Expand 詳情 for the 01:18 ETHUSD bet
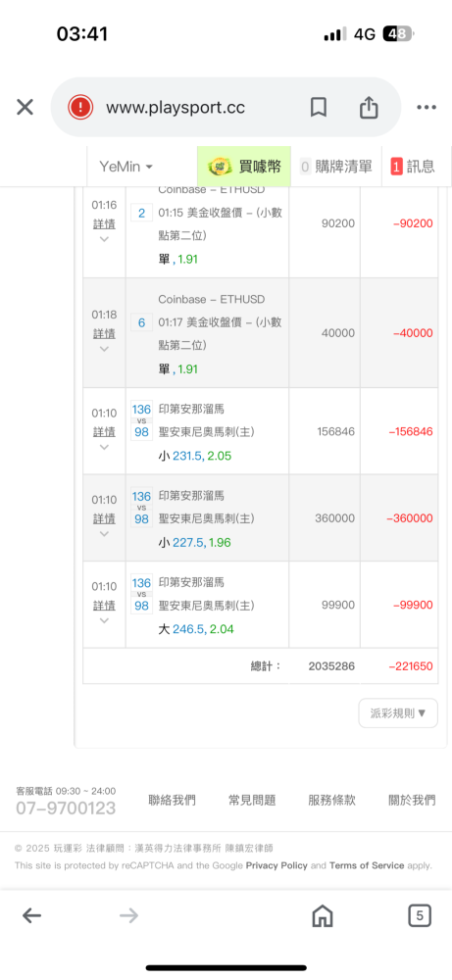Image resolution: width=452 pixels, height=980 pixels. pos(104,333)
